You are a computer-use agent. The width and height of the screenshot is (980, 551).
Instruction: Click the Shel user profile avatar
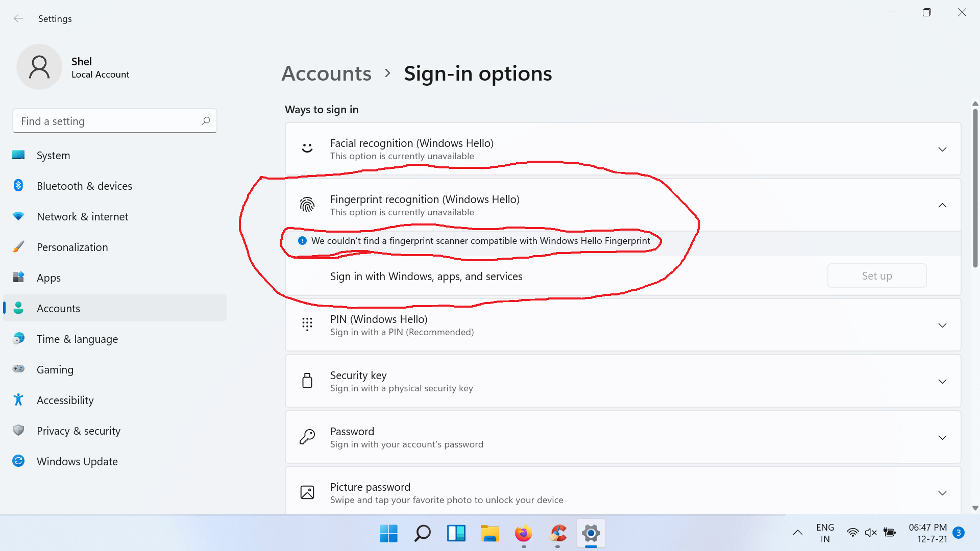point(39,67)
